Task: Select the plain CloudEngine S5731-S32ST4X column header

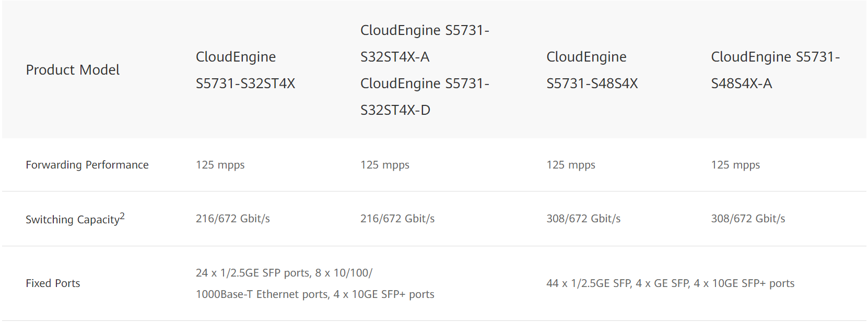Action: [245, 70]
